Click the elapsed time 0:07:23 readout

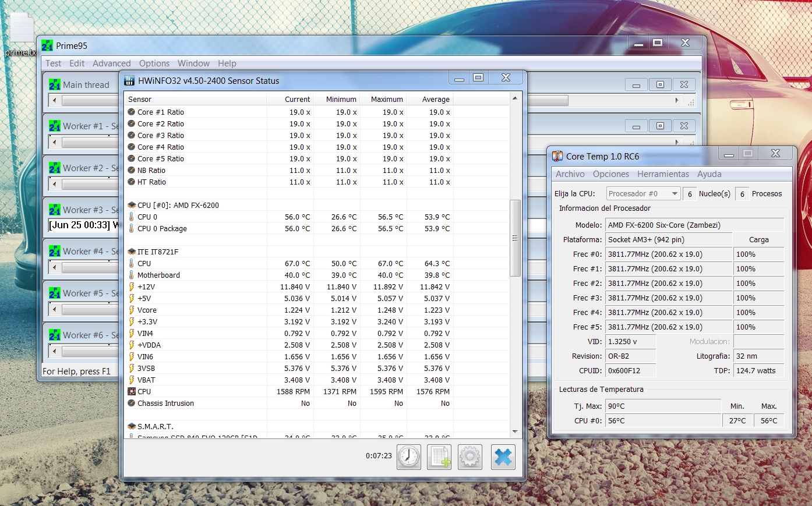[x=379, y=456]
